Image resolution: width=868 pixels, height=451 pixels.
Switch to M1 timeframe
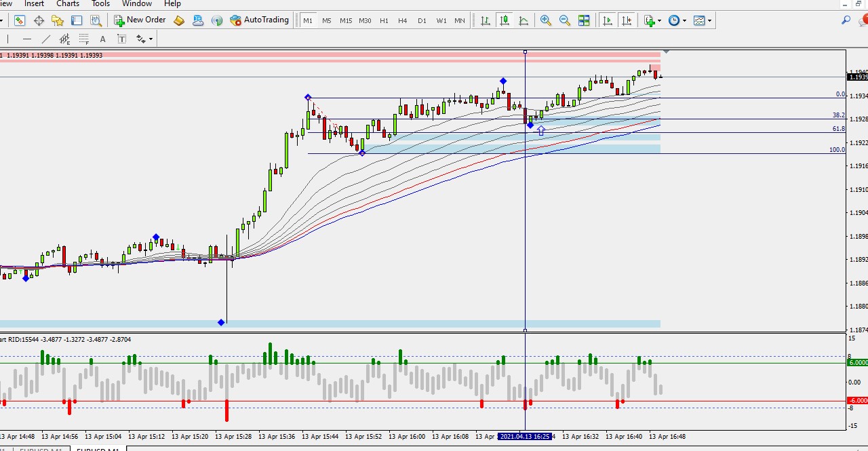[308, 20]
